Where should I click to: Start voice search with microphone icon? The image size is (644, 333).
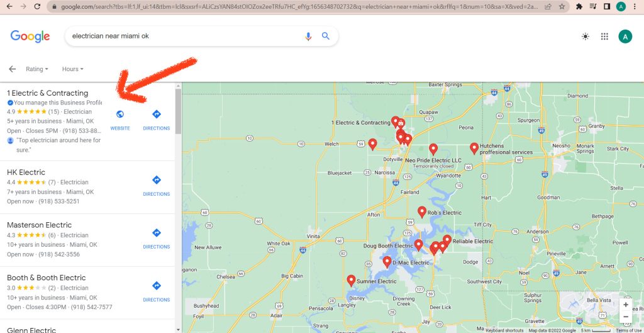[308, 36]
